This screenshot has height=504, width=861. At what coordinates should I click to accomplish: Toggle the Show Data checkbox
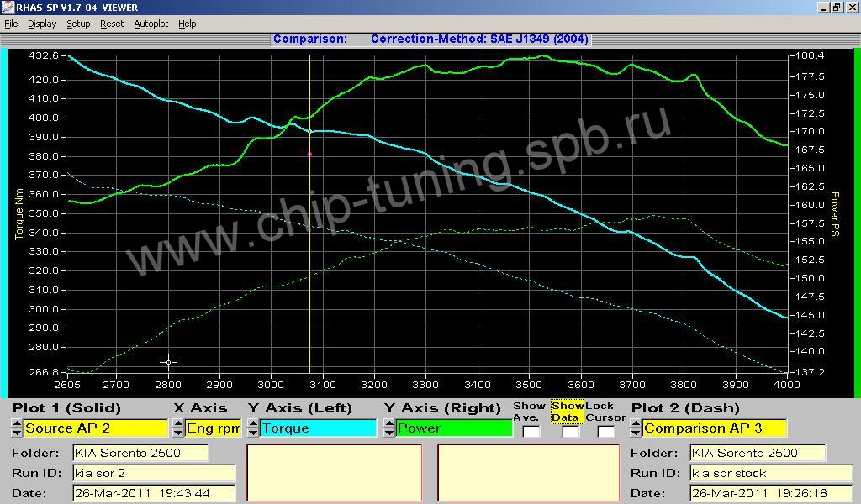point(570,432)
